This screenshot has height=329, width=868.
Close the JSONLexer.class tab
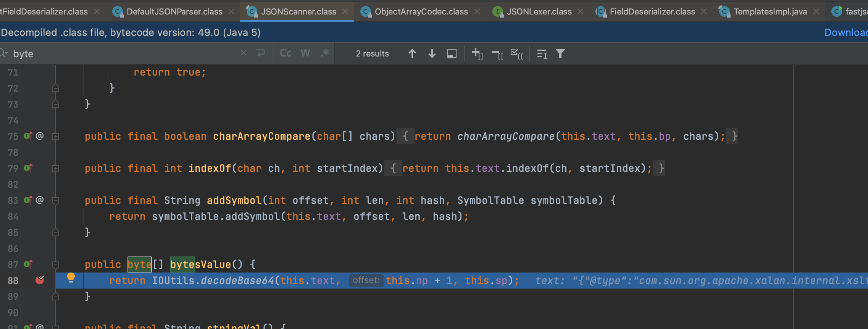[x=580, y=12]
